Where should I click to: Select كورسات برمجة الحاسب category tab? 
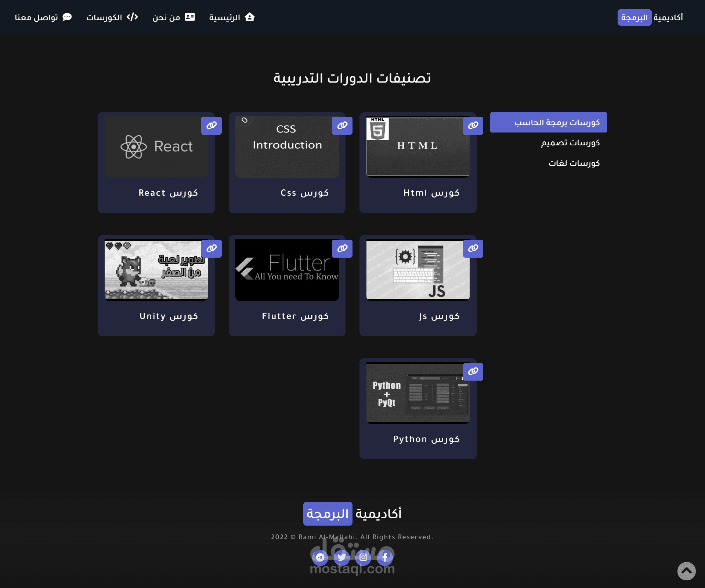549,122
